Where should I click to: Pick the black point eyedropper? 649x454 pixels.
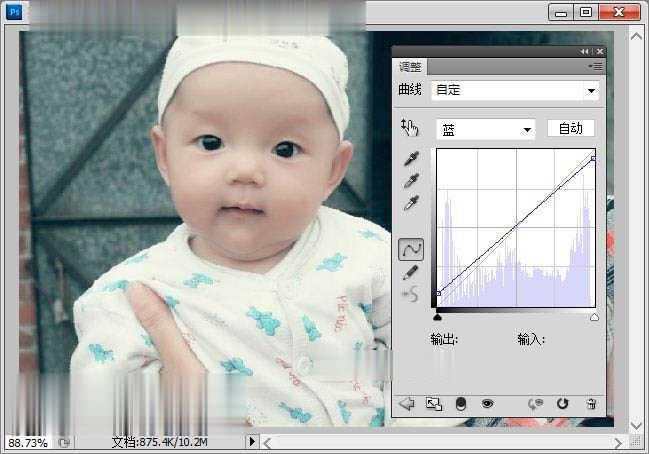click(x=411, y=159)
